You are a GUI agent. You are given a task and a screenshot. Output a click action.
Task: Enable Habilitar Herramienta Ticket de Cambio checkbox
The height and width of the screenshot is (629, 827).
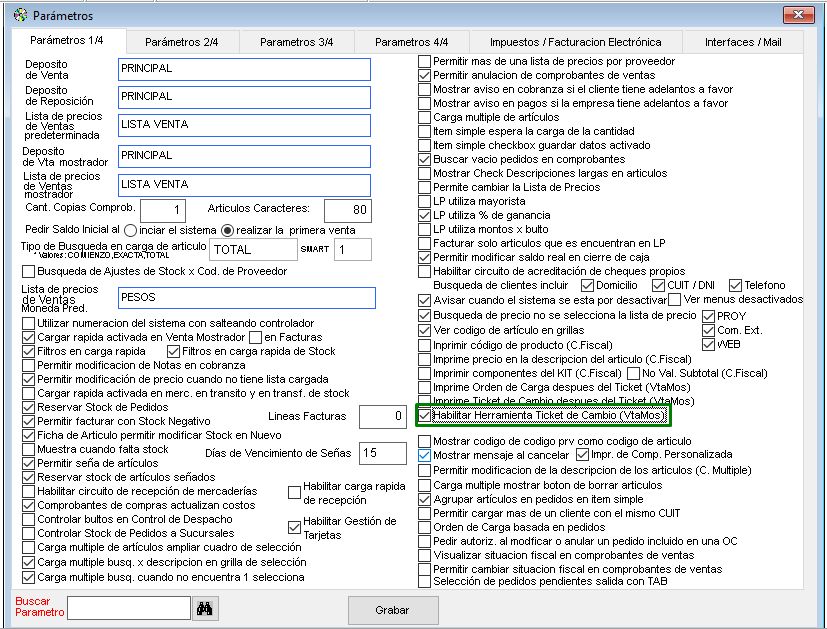(x=425, y=414)
